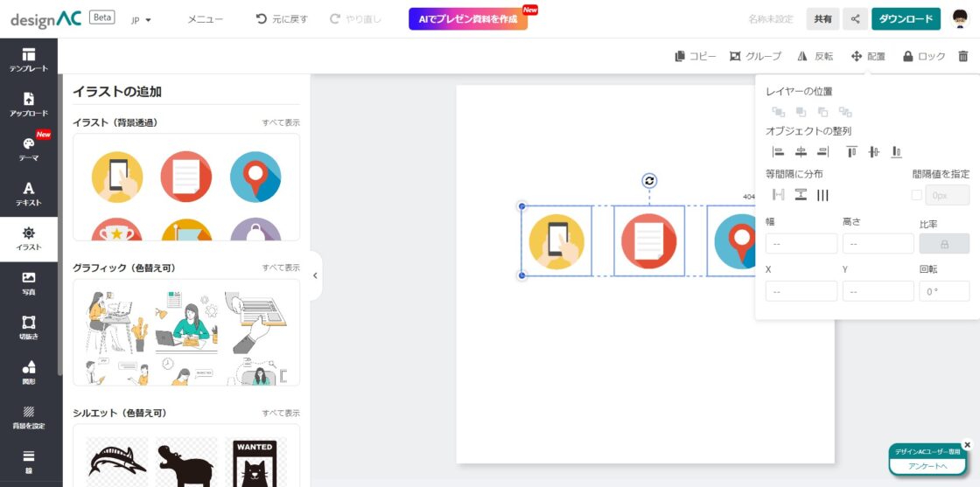Align objects to the top edge
The width and height of the screenshot is (980, 487).
click(x=851, y=152)
